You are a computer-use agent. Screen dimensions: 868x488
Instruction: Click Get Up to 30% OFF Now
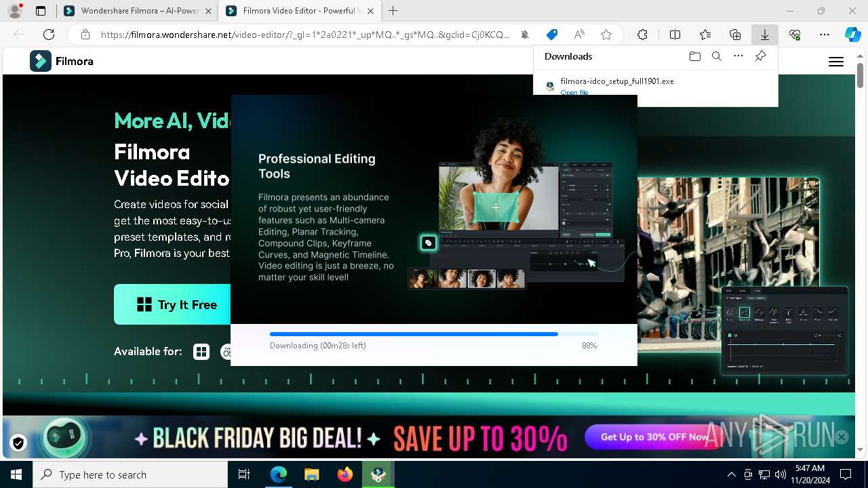[x=654, y=437]
